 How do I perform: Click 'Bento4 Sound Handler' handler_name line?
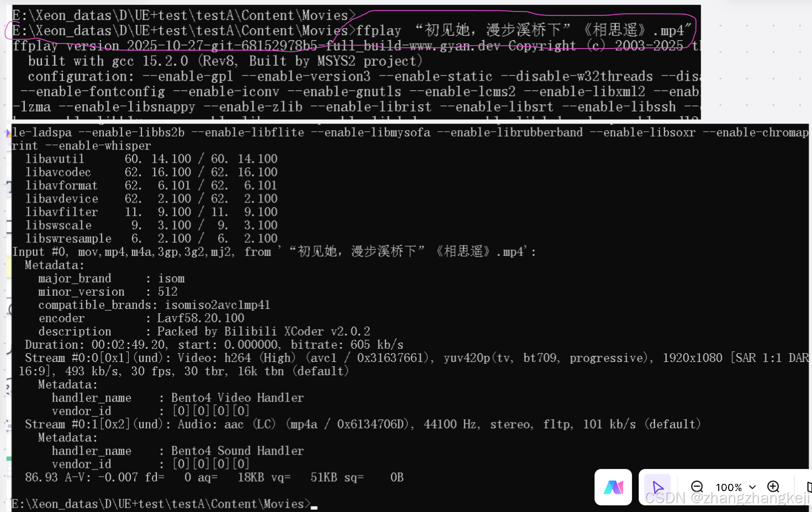178,451
